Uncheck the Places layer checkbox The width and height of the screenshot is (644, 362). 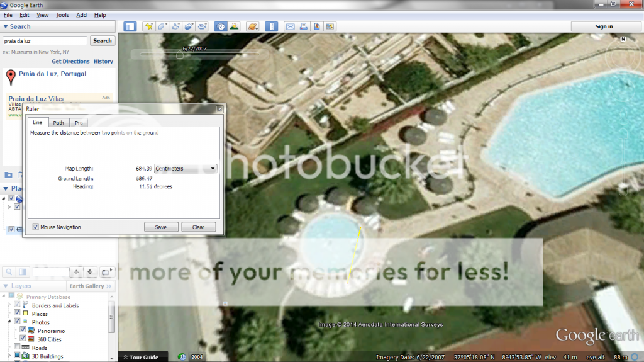pyautogui.click(x=17, y=314)
